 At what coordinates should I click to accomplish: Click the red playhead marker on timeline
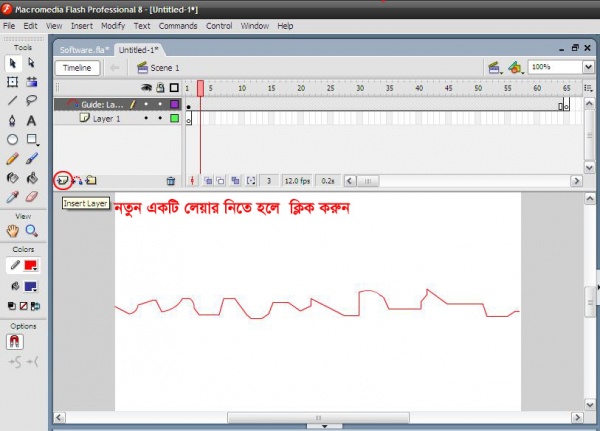tap(201, 88)
